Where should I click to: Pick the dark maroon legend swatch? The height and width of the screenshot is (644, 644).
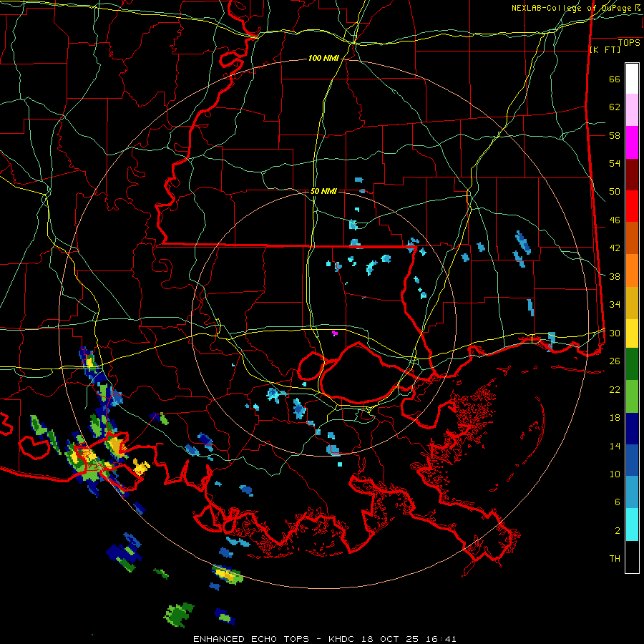(632, 175)
